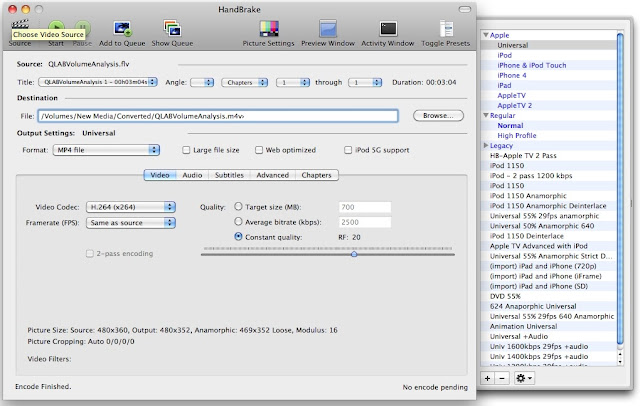
Task: Enable the Web optimized checkbox
Action: click(259, 150)
